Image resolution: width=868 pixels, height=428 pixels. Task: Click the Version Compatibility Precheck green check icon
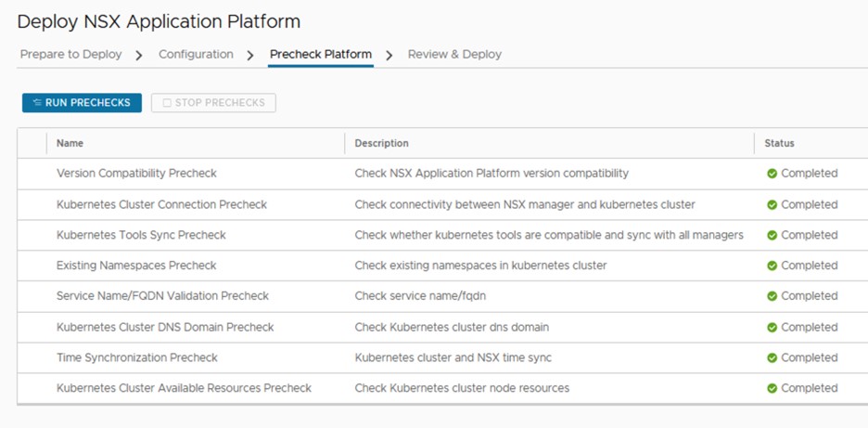coord(772,174)
